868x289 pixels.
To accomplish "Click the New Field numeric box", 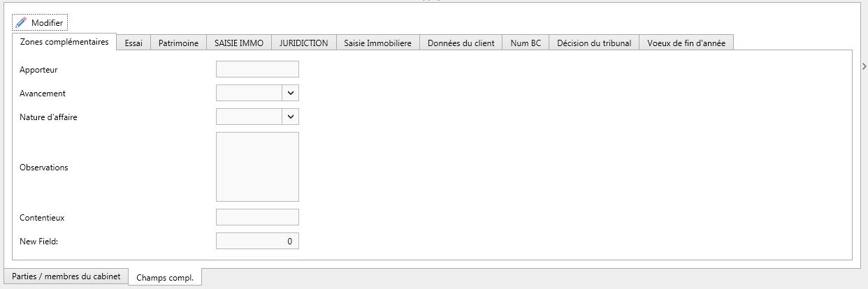I will pyautogui.click(x=257, y=241).
